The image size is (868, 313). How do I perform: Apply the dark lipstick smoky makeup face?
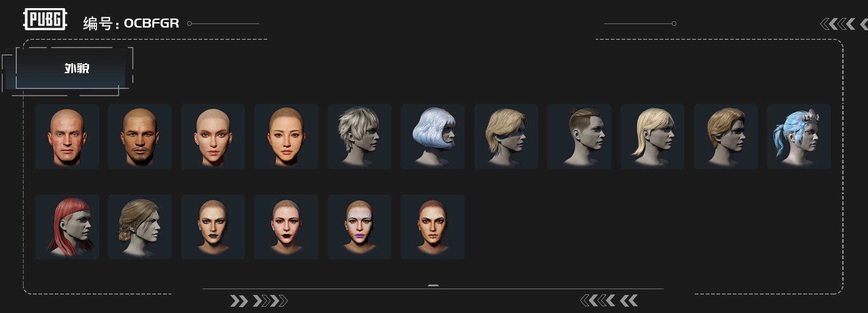(x=213, y=227)
